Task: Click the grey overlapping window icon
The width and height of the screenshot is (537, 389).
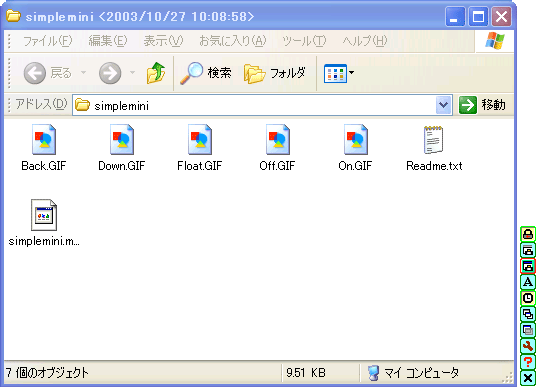Action: [528, 330]
